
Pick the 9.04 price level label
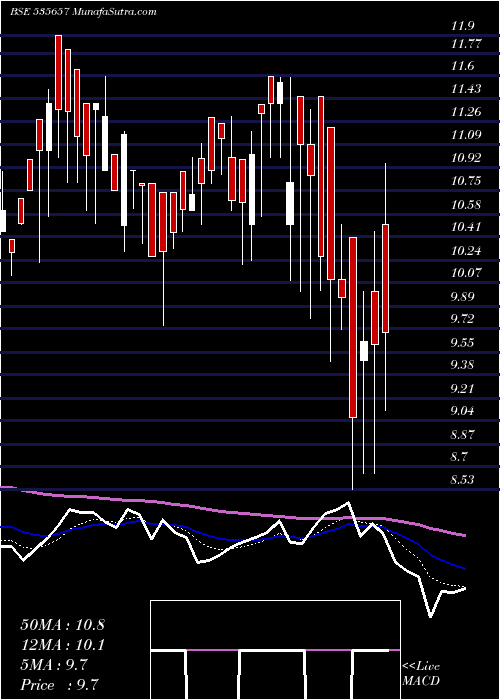click(464, 410)
